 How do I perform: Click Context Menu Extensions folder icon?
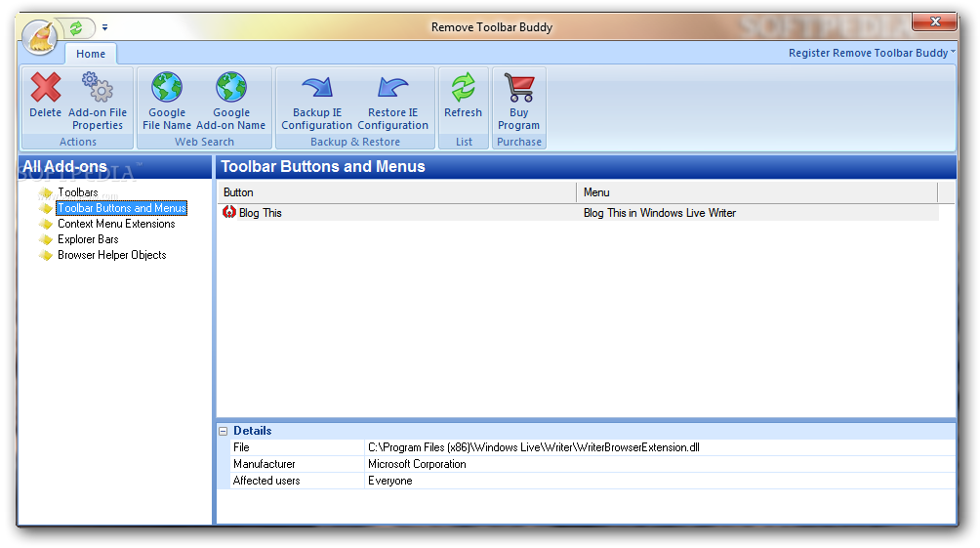tap(46, 224)
